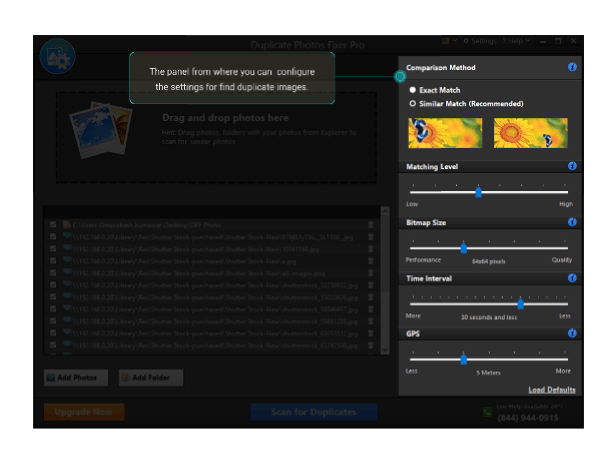
Task: Click the Bitmap Size slider handle
Action: [x=463, y=248]
